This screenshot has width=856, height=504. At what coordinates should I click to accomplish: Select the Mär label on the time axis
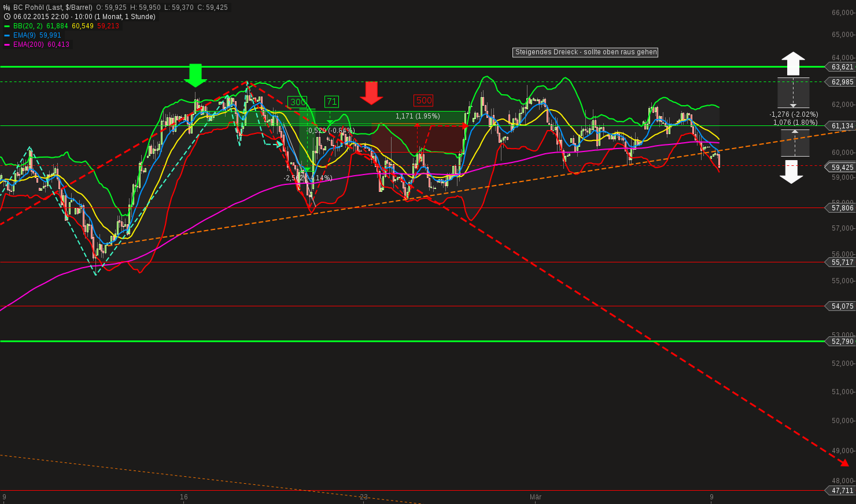pos(536,496)
